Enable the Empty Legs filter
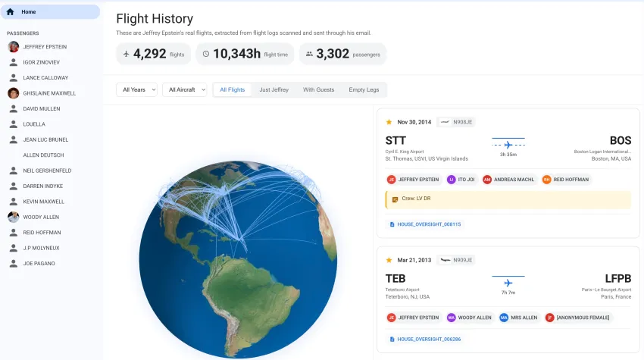This screenshot has width=644, height=360. pyautogui.click(x=364, y=89)
